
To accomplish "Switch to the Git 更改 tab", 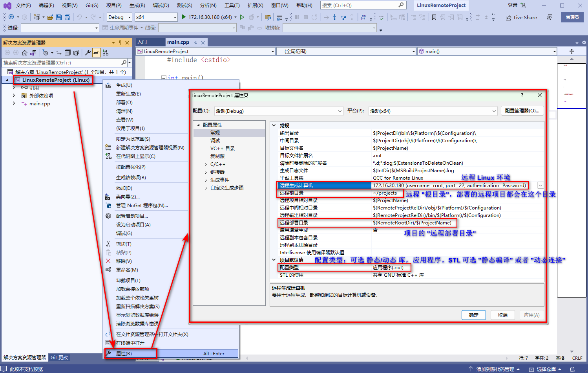I will coord(59,358).
